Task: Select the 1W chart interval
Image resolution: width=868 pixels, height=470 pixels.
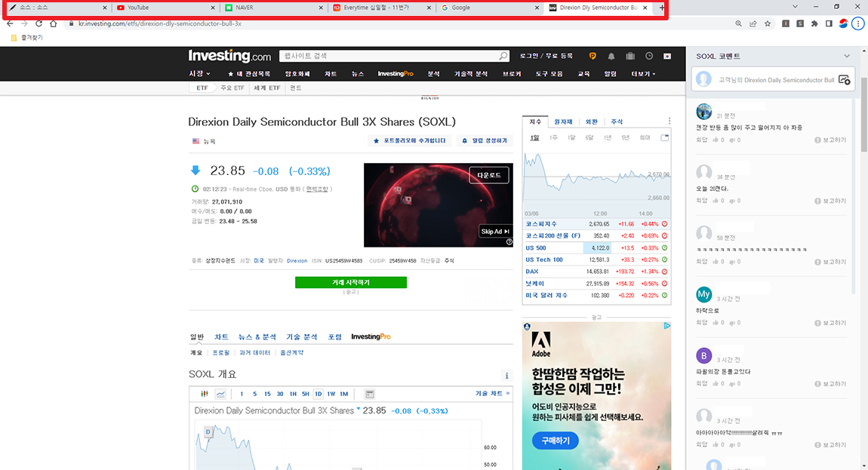Action: point(331,394)
